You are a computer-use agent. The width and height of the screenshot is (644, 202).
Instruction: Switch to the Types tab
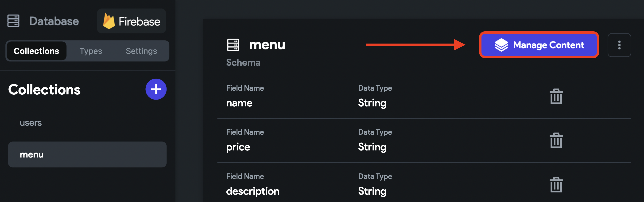[x=91, y=51]
